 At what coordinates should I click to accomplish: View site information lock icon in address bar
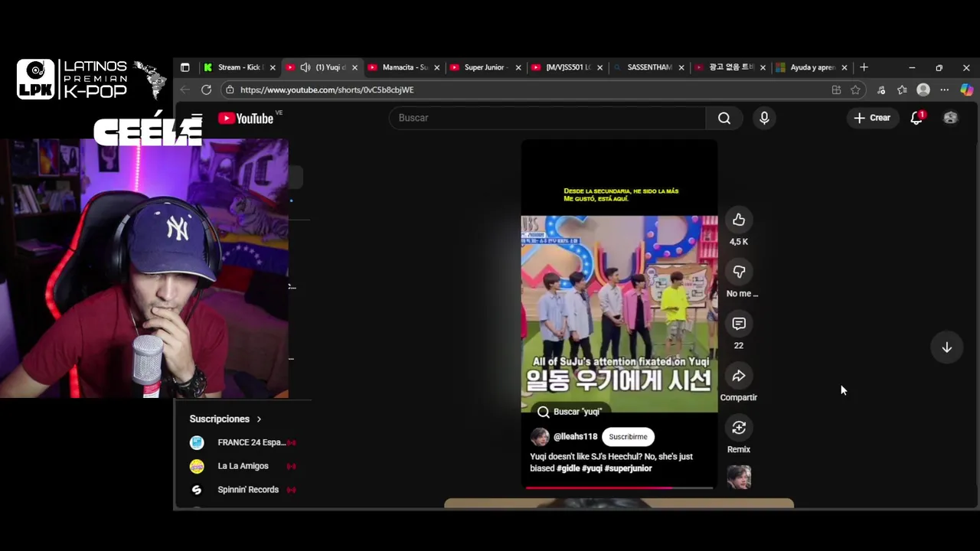pos(230,90)
